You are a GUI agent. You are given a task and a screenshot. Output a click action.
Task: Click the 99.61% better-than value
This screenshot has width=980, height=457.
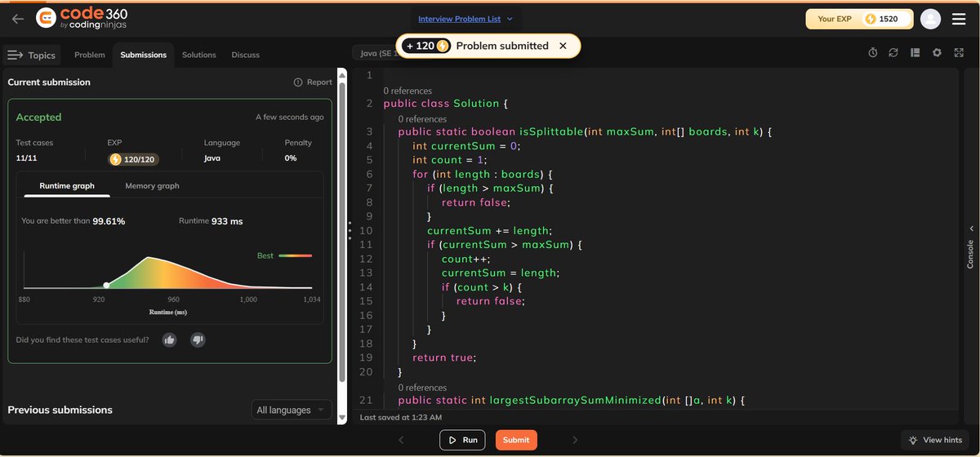pos(109,221)
